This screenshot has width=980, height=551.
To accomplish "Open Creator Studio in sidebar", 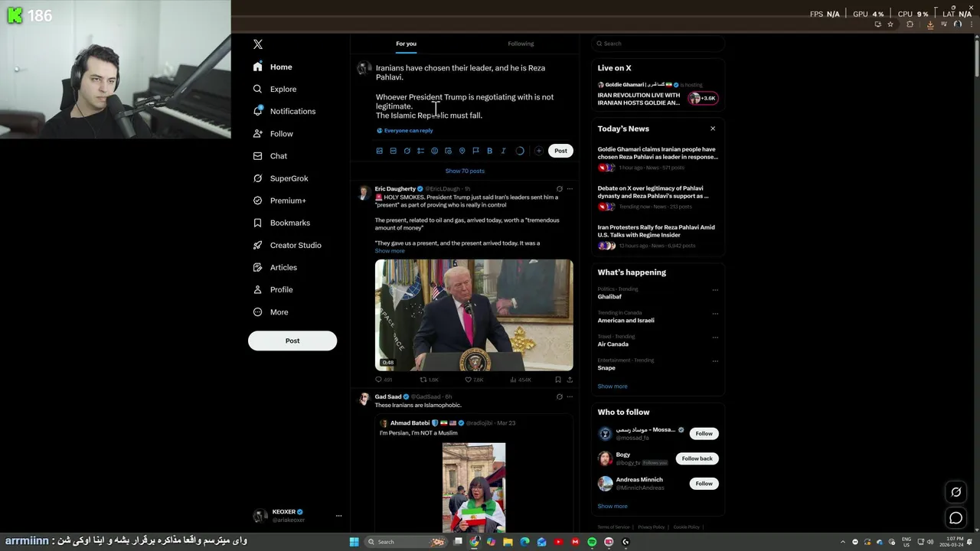I will tap(286, 245).
